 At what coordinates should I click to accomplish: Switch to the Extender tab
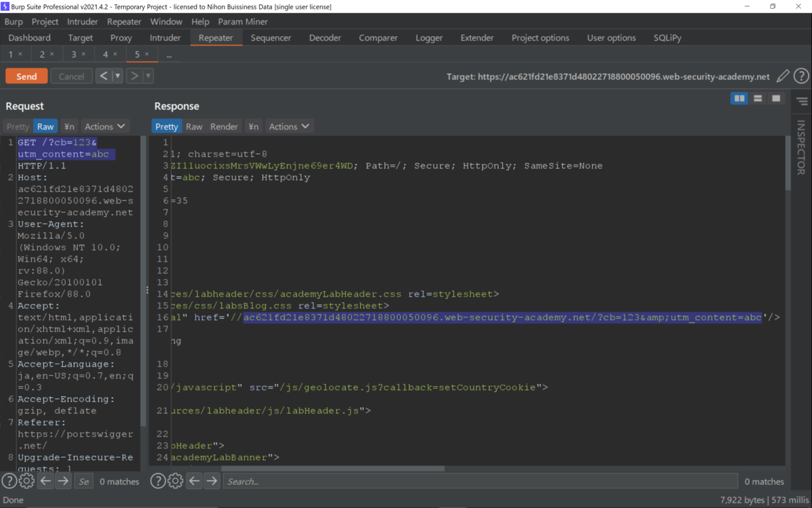click(x=477, y=38)
